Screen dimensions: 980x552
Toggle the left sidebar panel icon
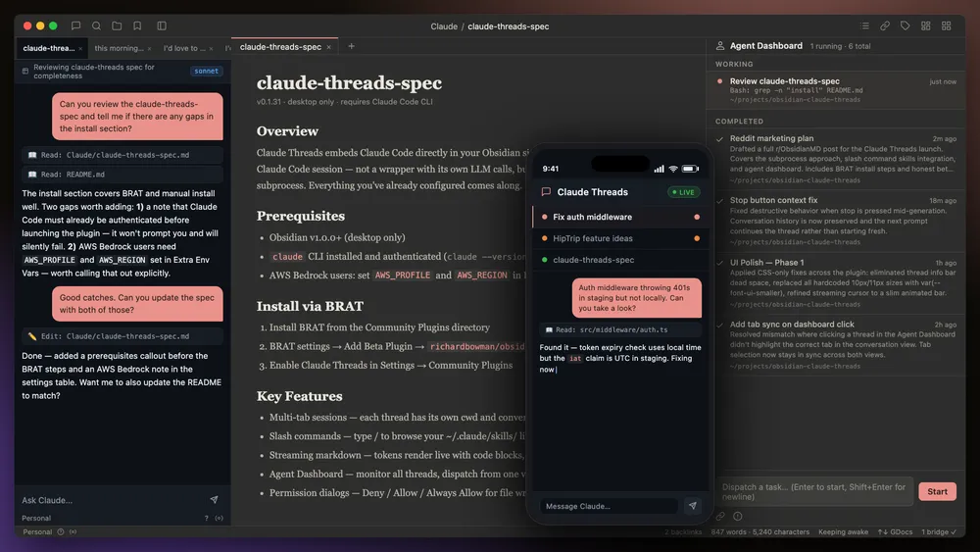tap(162, 25)
